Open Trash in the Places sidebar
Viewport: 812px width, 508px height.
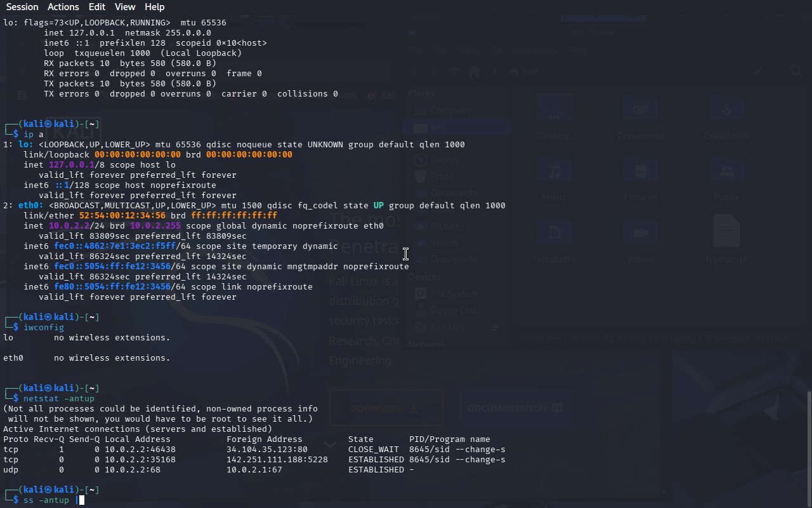coord(443,177)
